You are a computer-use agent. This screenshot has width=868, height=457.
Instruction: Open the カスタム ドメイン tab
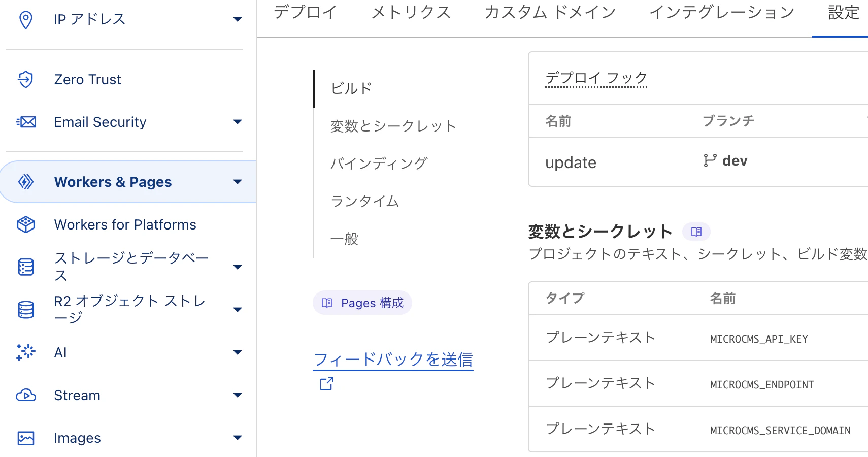(x=550, y=12)
